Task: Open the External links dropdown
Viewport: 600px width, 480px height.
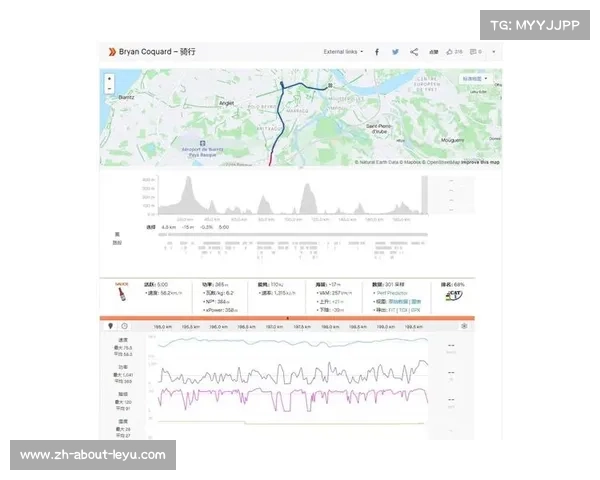Action: [x=343, y=52]
